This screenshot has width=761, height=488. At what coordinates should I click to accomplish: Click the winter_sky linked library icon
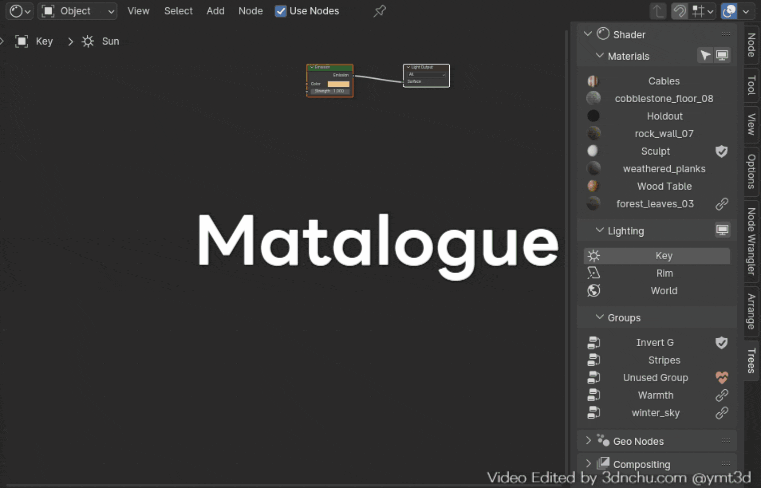point(722,413)
